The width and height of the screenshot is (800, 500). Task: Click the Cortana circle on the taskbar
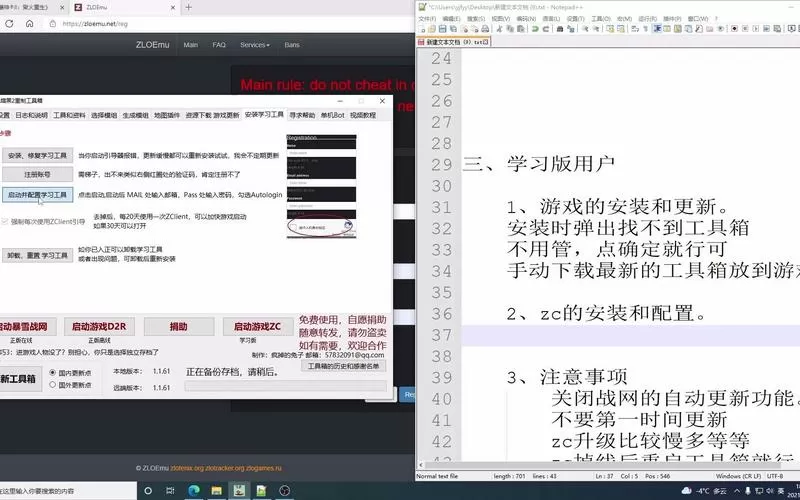[148, 491]
